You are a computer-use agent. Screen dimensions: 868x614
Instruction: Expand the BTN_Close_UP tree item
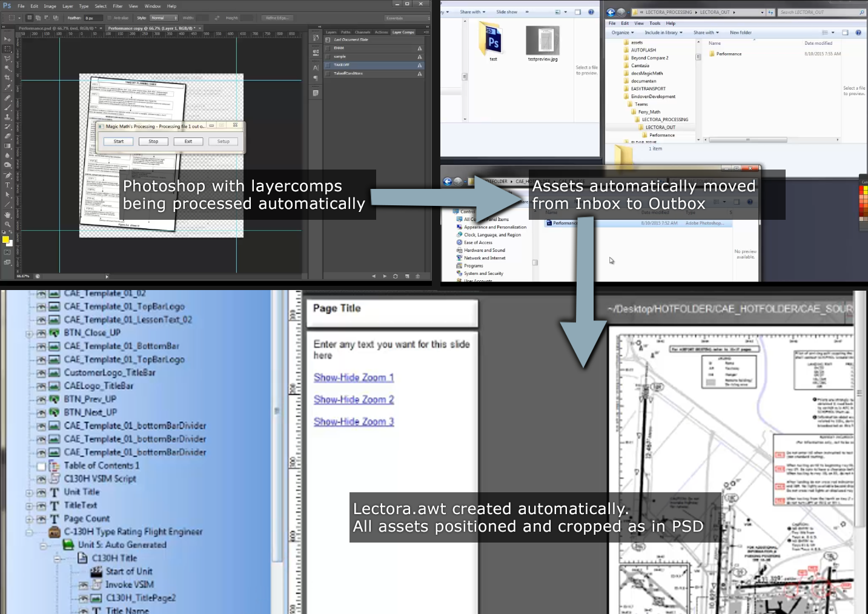(29, 334)
